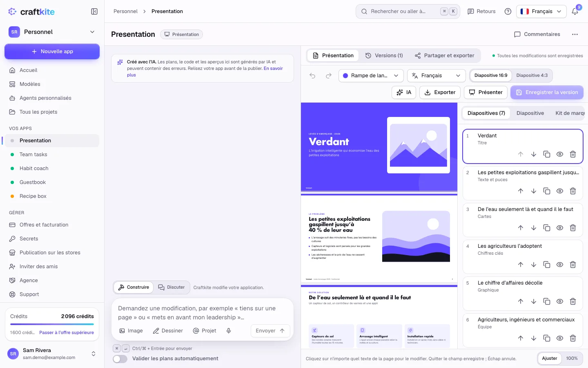
Task: Toggle Valider les plans automatiquement switch
Action: click(120, 359)
